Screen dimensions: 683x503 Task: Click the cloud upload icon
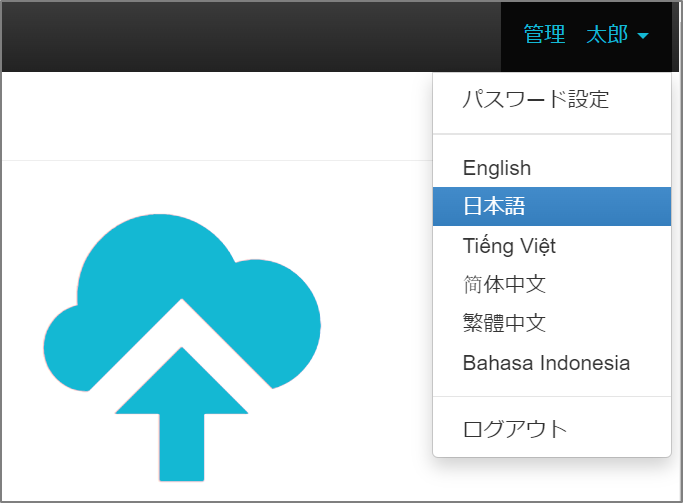182,348
